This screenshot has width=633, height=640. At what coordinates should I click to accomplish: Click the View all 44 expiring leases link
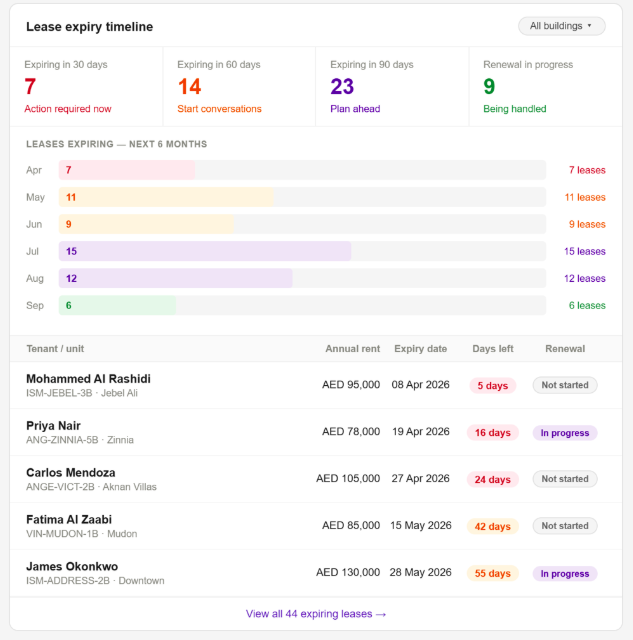(x=316, y=614)
